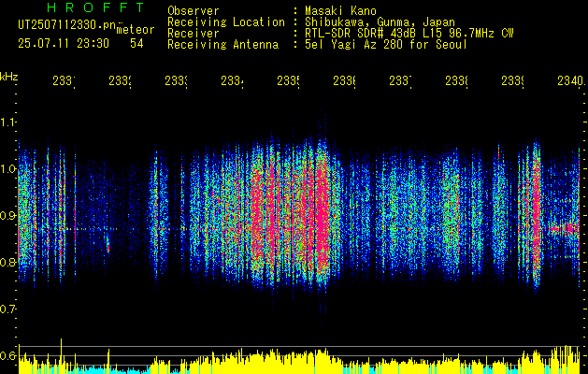Click the 2339 time marker before 2340
This screenshot has width=588, height=374.
click(512, 80)
